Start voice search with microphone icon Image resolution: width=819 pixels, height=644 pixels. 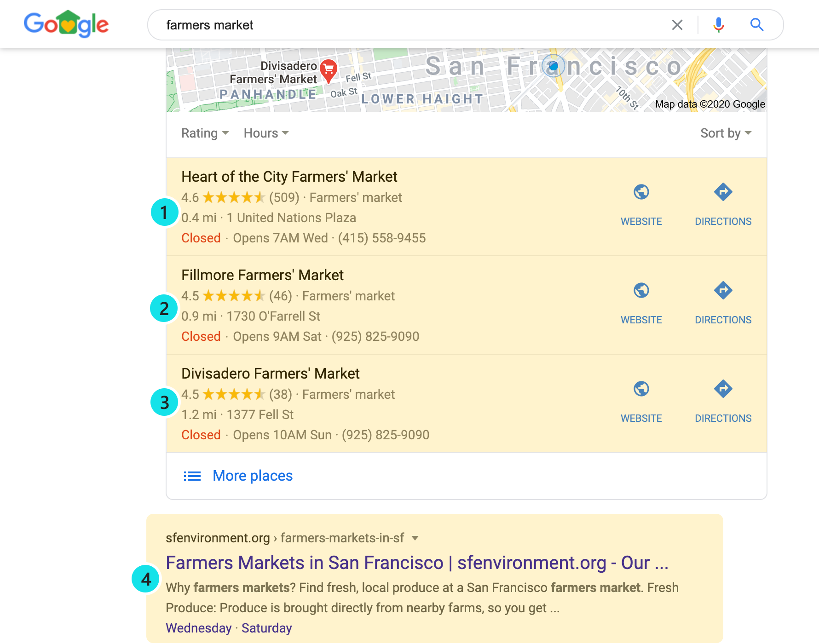(718, 25)
